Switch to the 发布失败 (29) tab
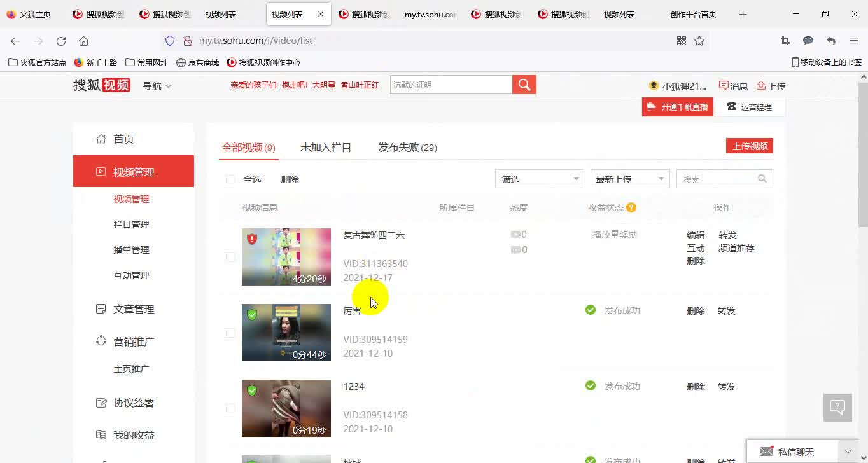Screen dimensions: 868x463 click(407, 148)
